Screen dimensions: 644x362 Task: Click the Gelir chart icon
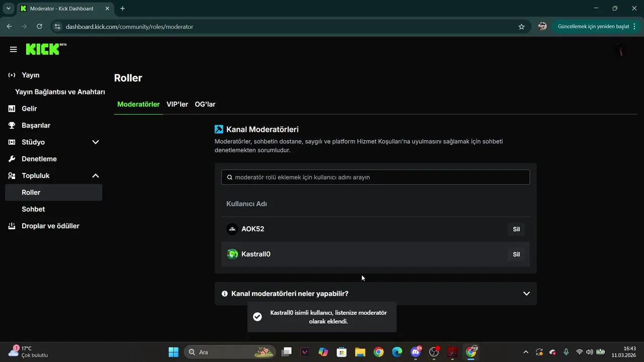point(12,109)
